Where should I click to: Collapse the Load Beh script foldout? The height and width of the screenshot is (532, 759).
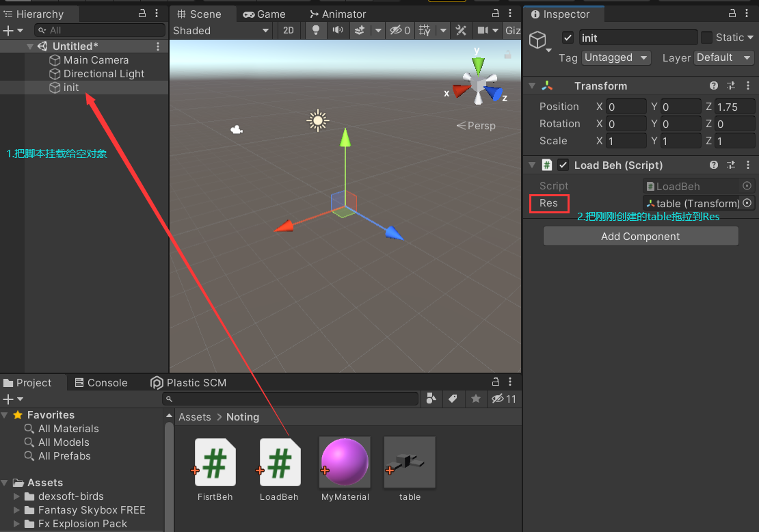[x=532, y=165]
